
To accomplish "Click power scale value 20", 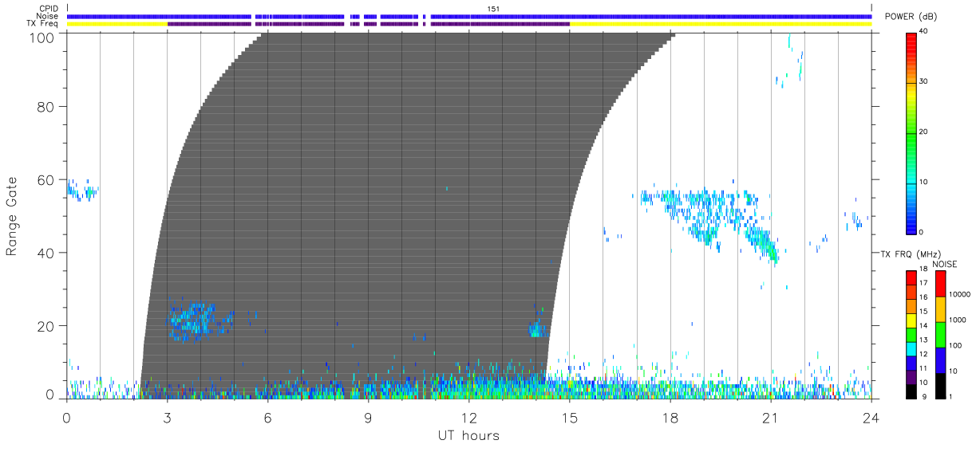I will [x=924, y=132].
